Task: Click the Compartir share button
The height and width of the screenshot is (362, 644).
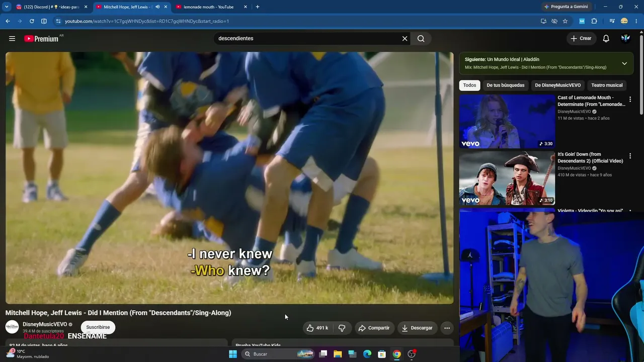Action: (374, 328)
